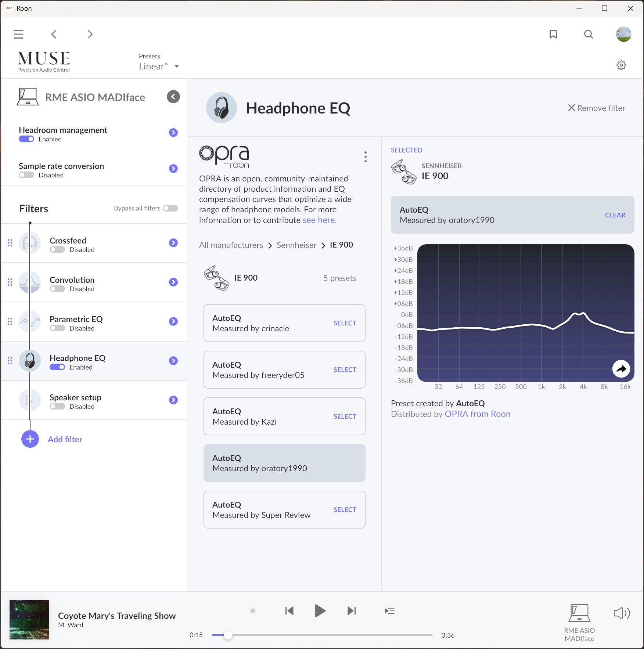Expand Parametric EQ settings arrow
Viewport: 644px width, 649px height.
point(173,321)
